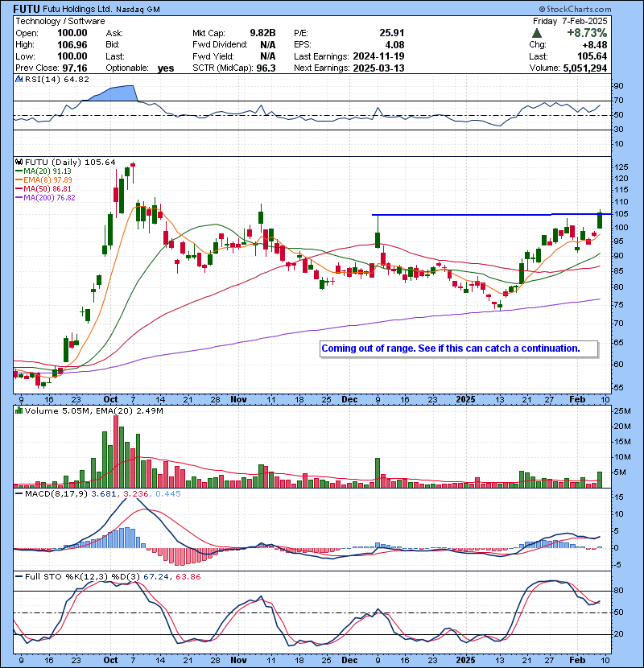Click the tallest red volume bar in October
This screenshot has height=668, width=644.
pos(116,452)
